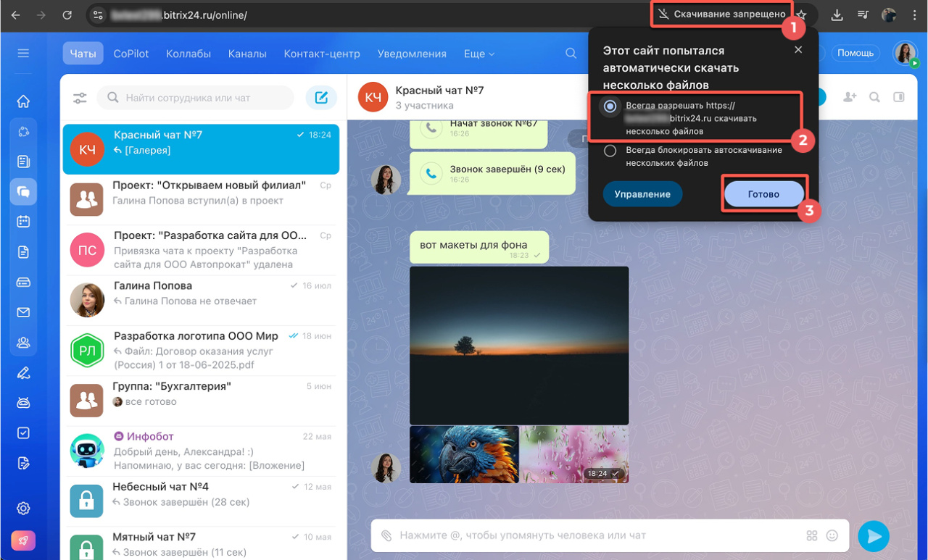Image resolution: width=928 pixels, height=560 pixels.
Task: Click the paperclip attach icon
Action: (x=386, y=535)
